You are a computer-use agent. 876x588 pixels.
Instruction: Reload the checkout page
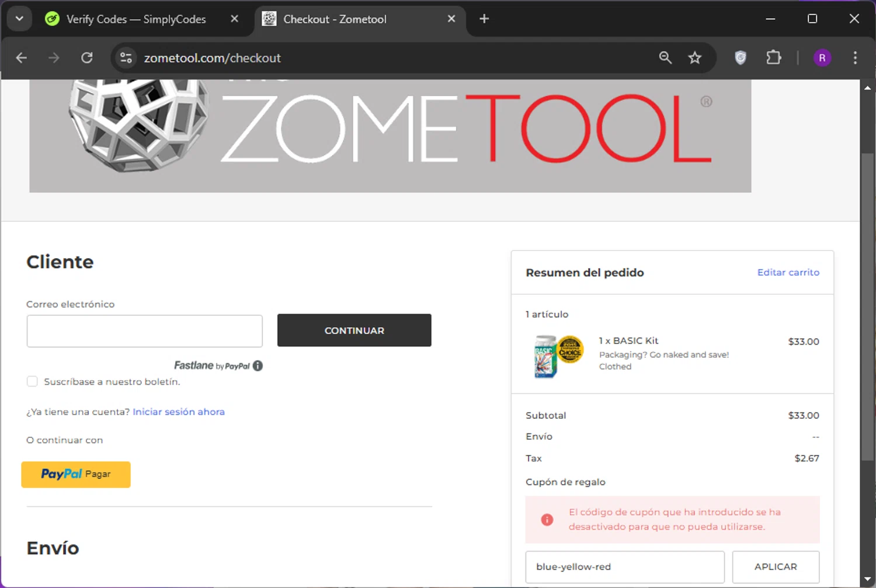pyautogui.click(x=87, y=58)
